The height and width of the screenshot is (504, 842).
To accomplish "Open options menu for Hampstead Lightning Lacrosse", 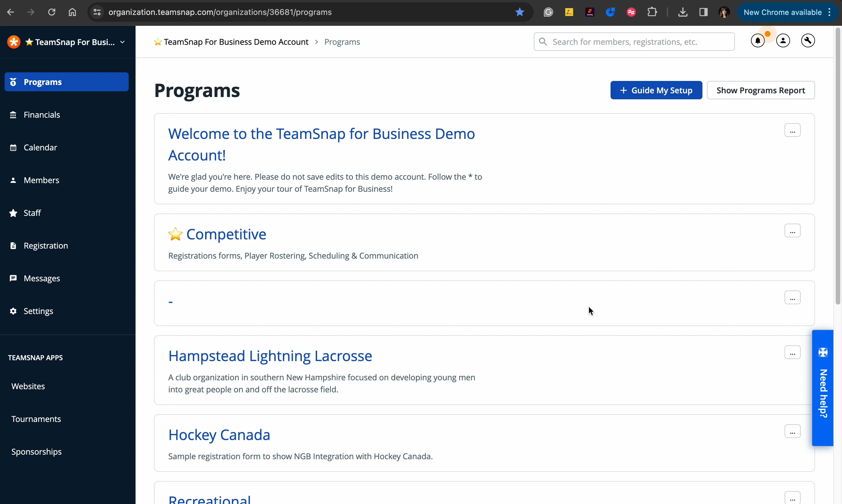I will (792, 352).
